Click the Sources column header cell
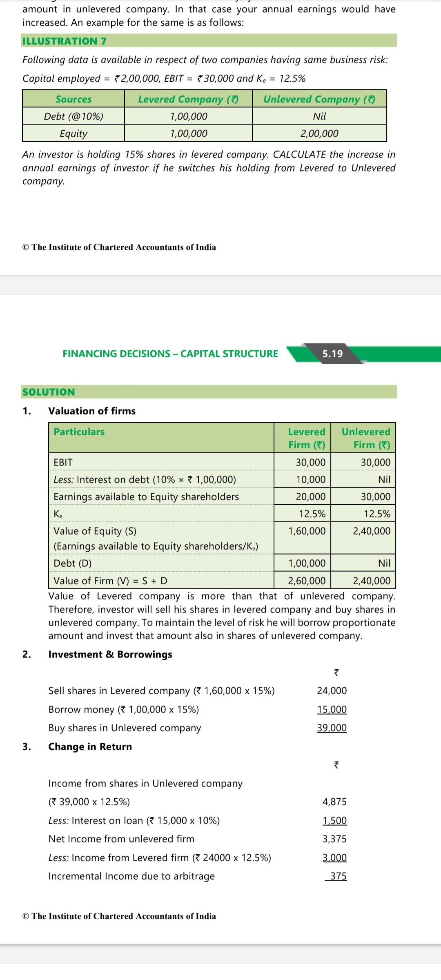 [x=73, y=99]
